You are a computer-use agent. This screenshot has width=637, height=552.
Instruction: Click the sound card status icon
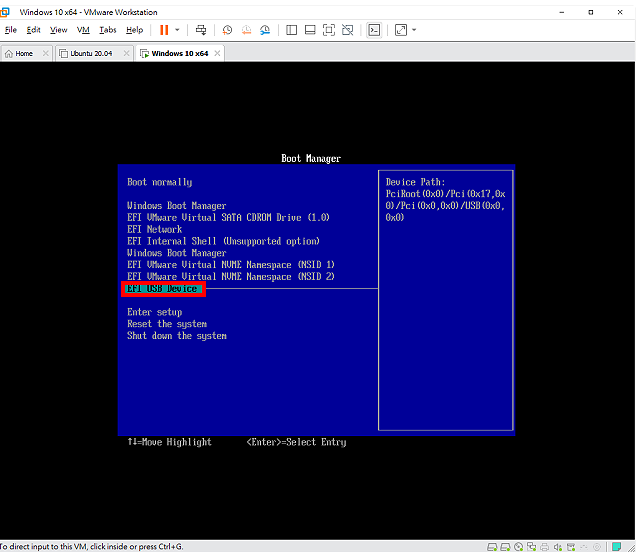[x=558, y=547]
